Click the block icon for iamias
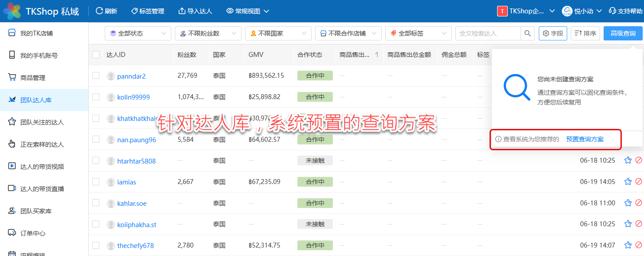This screenshot has width=644, height=256. point(639,181)
